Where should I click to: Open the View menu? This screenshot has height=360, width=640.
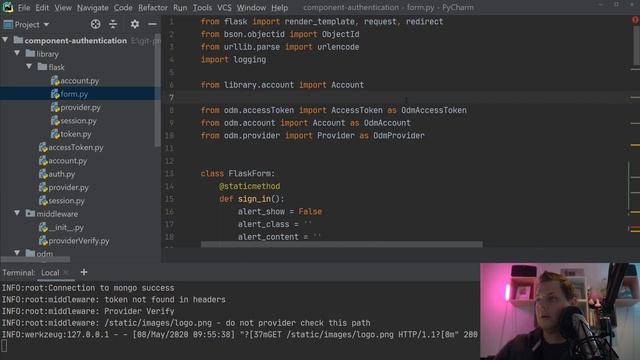(x=63, y=8)
